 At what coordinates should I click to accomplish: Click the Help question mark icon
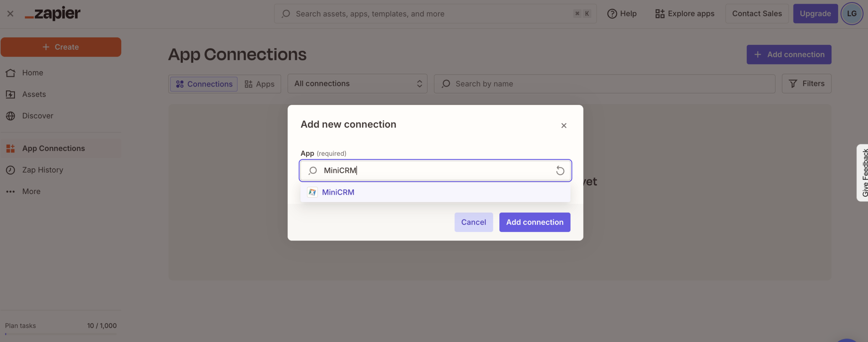tap(612, 14)
